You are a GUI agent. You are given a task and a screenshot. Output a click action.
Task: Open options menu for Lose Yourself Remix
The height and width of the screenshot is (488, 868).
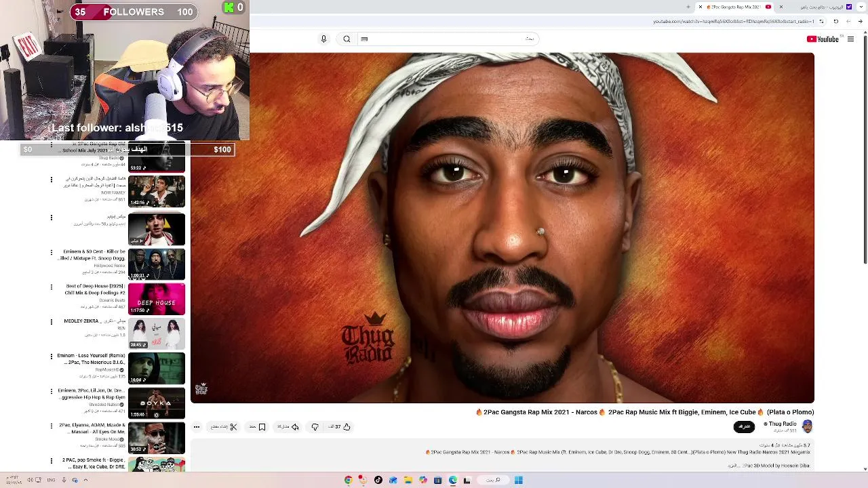point(51,357)
